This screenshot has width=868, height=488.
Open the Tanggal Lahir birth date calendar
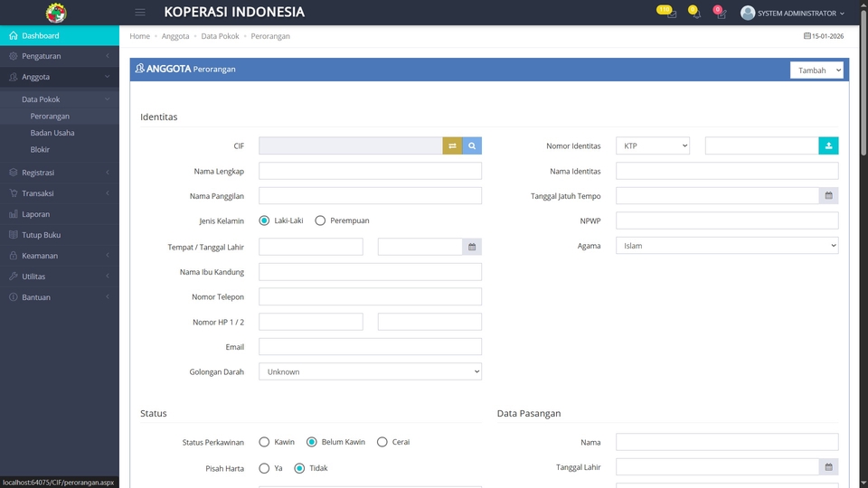[x=471, y=247]
